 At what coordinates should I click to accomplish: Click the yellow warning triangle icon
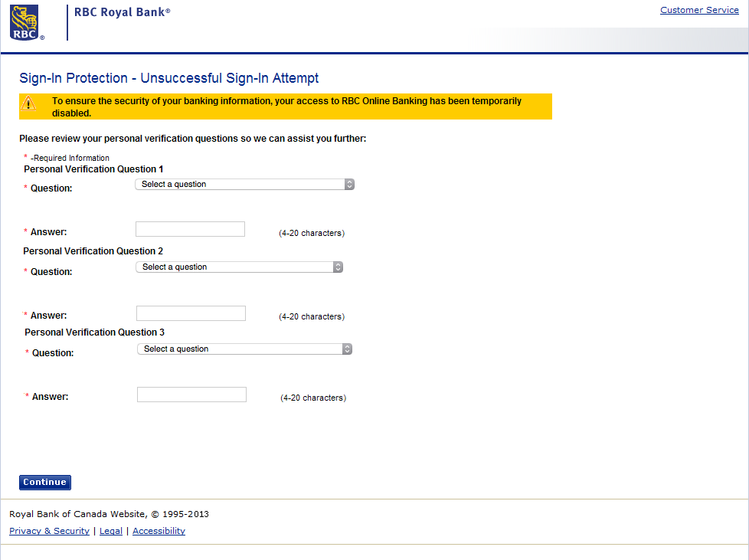click(x=29, y=102)
